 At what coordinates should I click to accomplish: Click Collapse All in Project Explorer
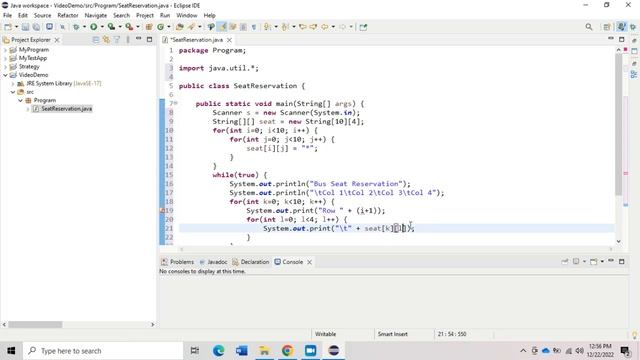tap(96, 40)
